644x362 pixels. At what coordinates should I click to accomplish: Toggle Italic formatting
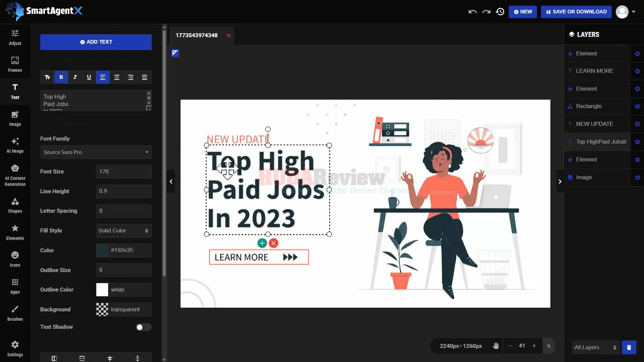(x=75, y=77)
